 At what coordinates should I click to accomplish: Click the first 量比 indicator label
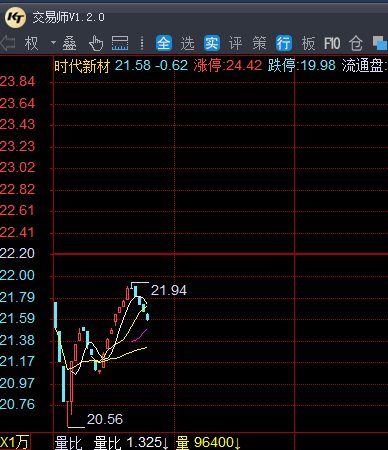click(68, 443)
